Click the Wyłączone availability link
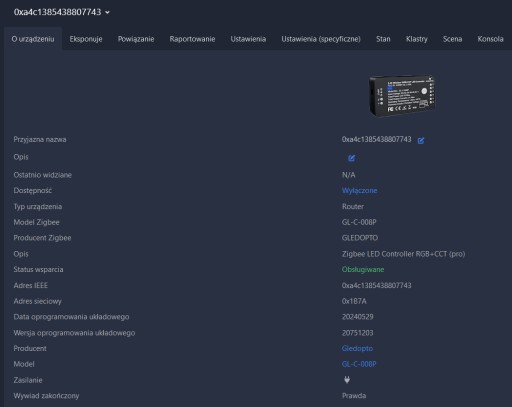This screenshot has height=407, width=512. pos(359,190)
